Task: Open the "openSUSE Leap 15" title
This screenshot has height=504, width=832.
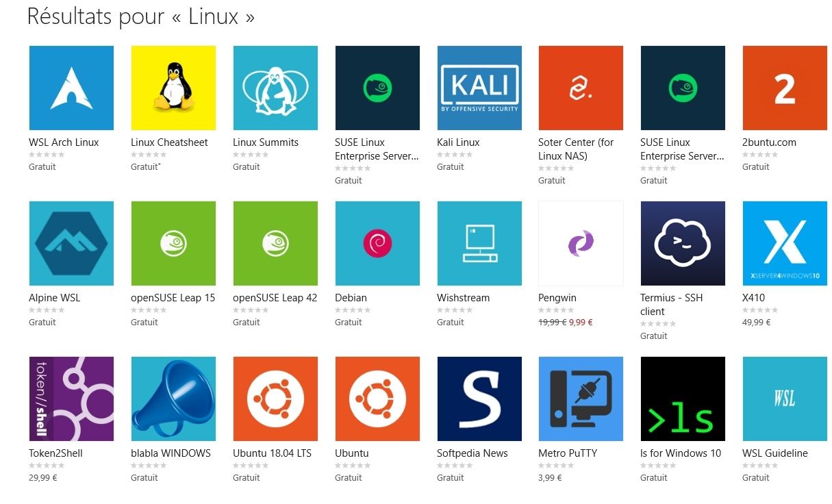Action: pos(173,298)
